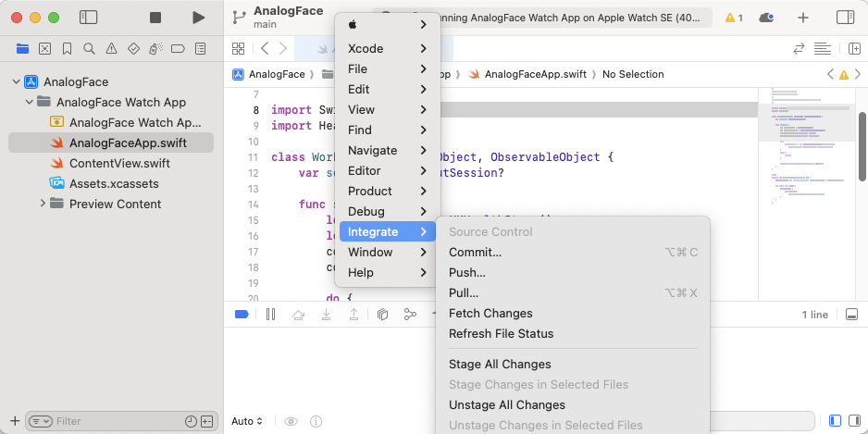Screen dimensions: 868x434
Task: Go back in editor history
Action: tap(265, 49)
